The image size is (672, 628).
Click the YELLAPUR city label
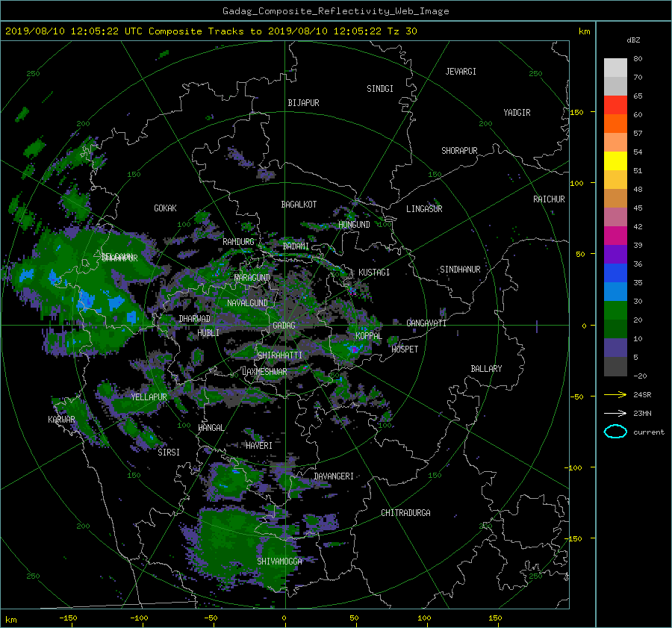149,397
